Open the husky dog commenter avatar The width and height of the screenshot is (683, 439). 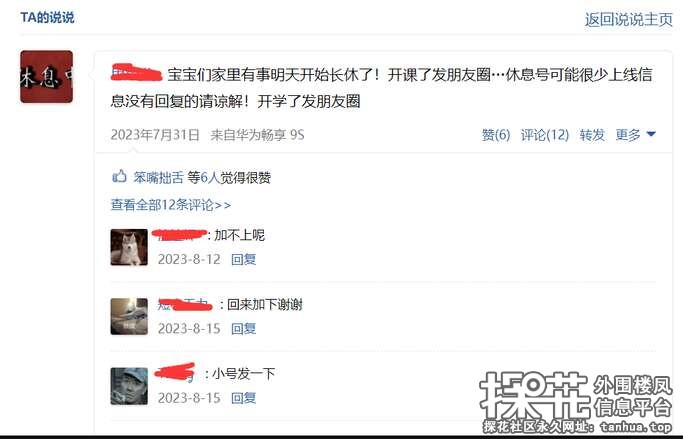[129, 247]
